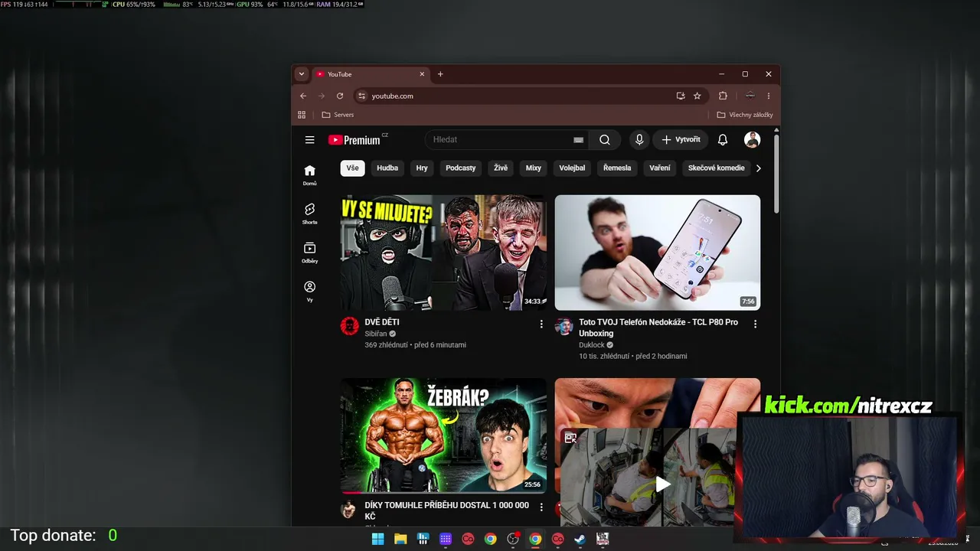Open the Všechny záložky bookmarks folder
Screen dimensions: 980x551
tap(745, 115)
